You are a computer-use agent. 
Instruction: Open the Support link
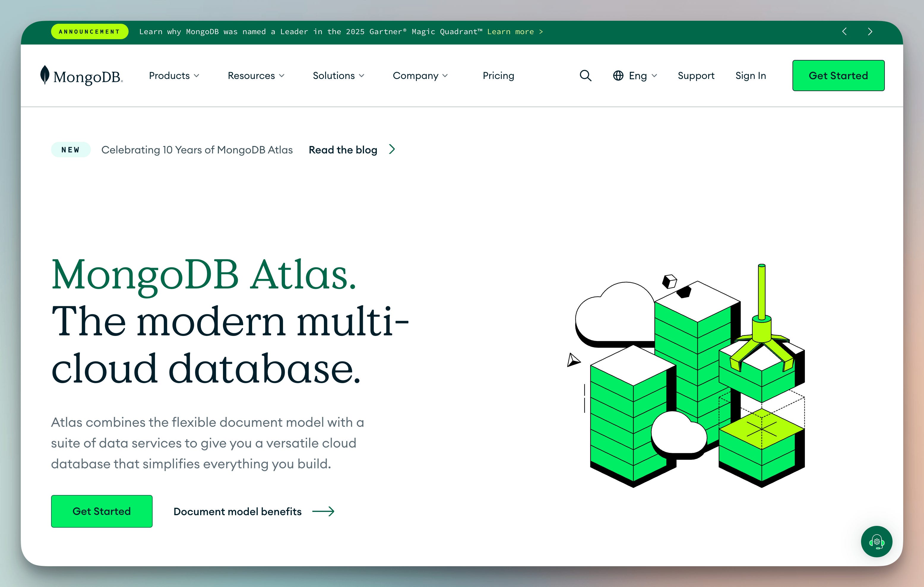click(696, 76)
